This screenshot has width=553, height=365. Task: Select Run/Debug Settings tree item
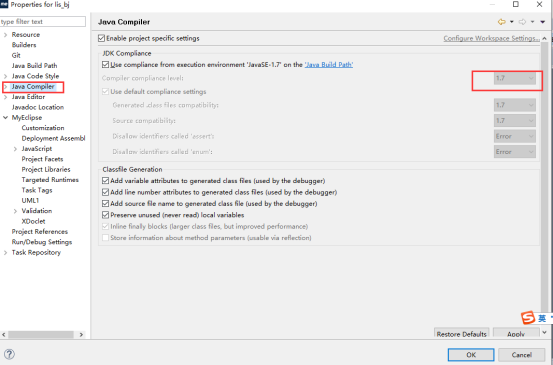click(x=42, y=242)
